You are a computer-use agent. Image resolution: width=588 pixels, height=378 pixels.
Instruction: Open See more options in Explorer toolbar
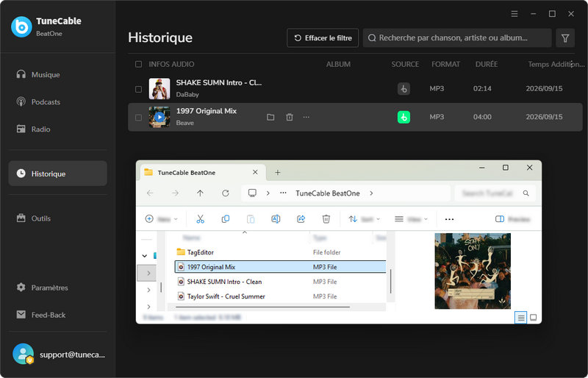tap(449, 219)
